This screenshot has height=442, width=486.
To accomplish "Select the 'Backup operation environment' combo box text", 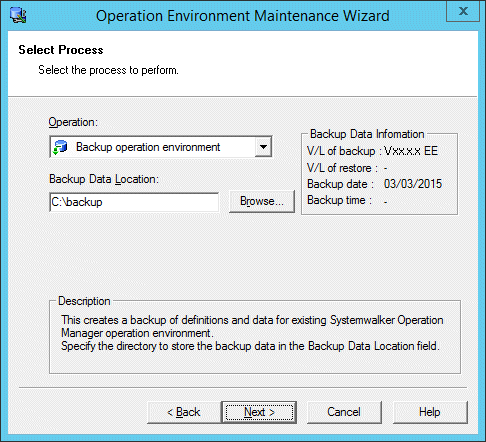I will [148, 147].
